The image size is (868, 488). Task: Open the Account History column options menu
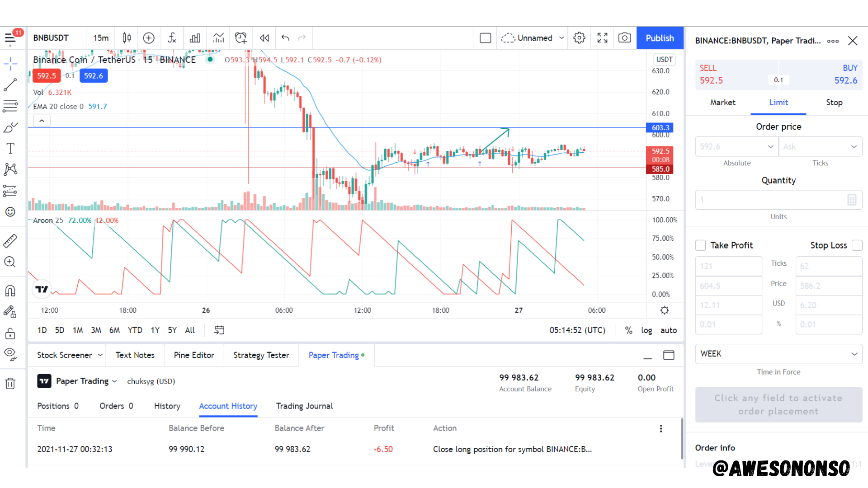point(661,428)
